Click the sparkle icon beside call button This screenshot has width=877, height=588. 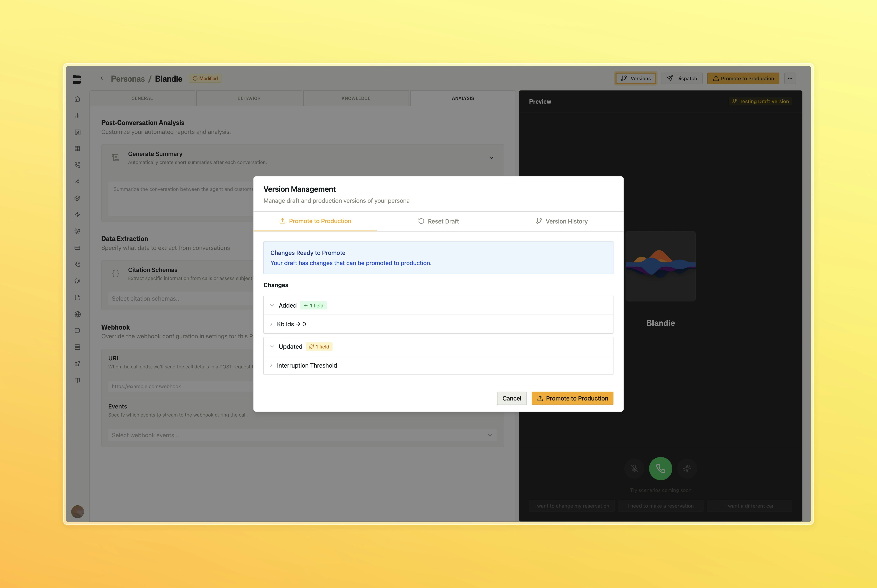tap(687, 468)
